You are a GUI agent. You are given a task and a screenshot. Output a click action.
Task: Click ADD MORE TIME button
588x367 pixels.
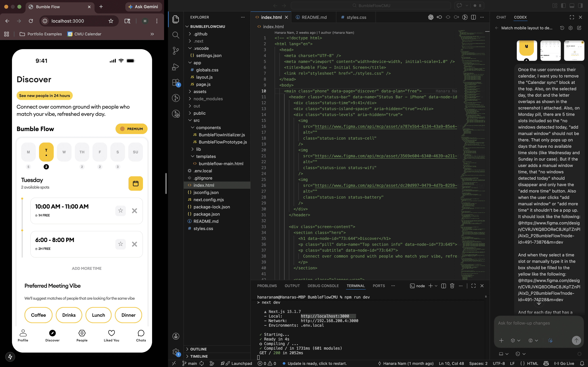[x=86, y=268]
